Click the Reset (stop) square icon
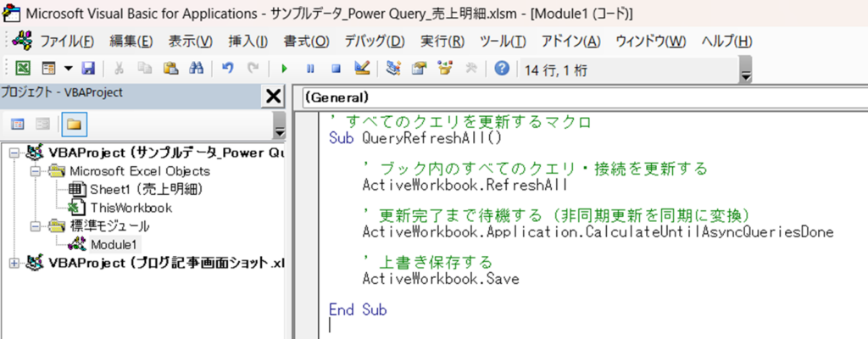 336,69
